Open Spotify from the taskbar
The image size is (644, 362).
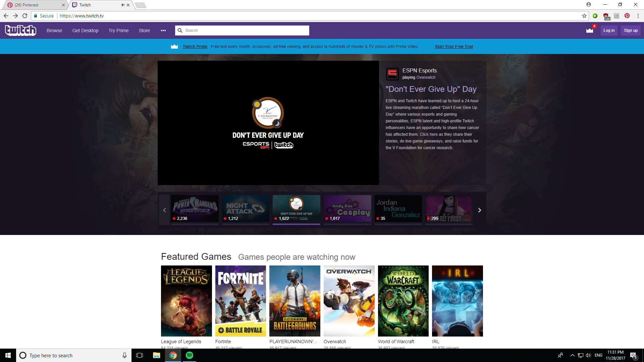[x=190, y=355]
